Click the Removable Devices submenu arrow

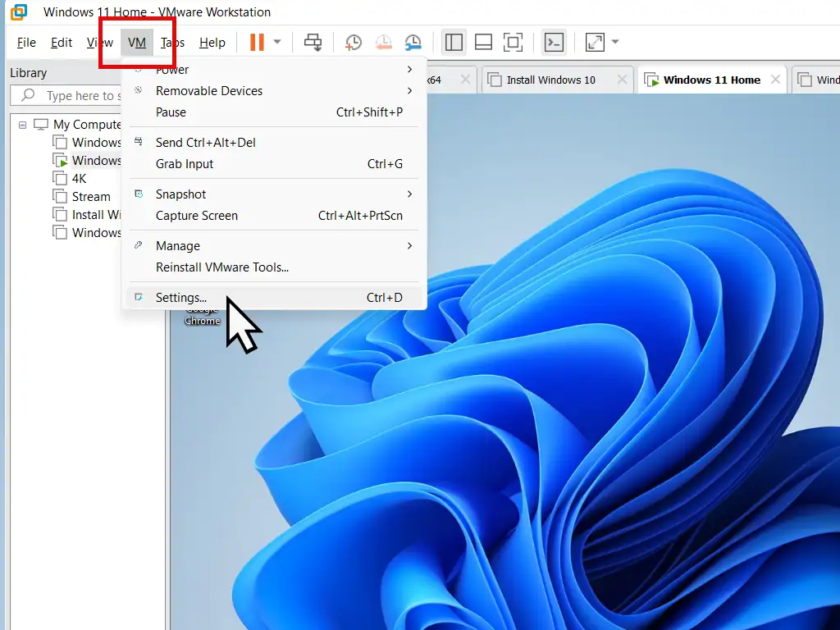coord(410,90)
